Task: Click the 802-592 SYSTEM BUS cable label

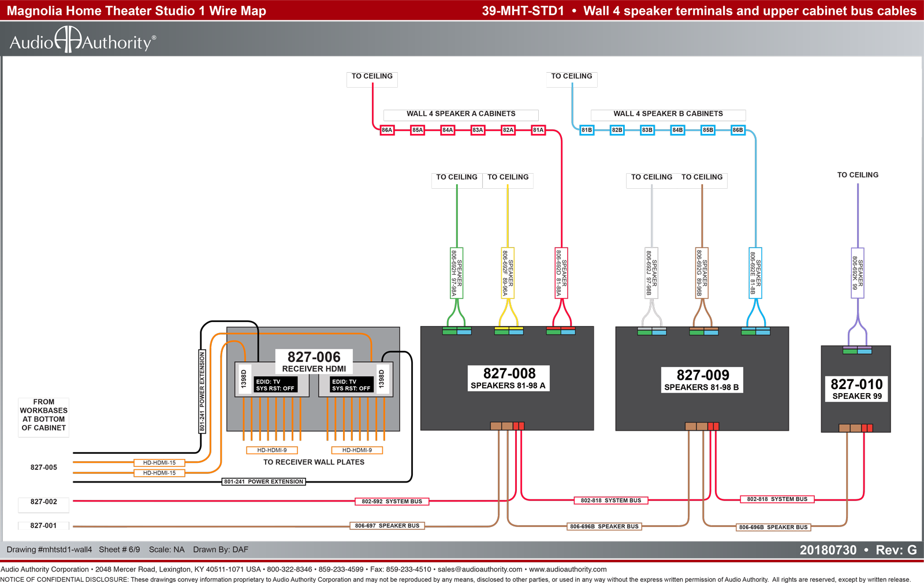Action: [392, 502]
